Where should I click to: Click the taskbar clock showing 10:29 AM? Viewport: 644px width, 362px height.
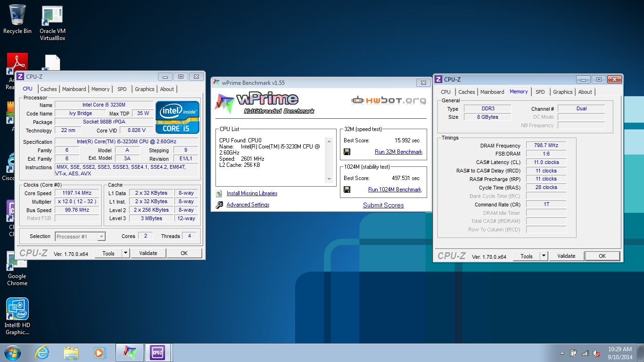(x=620, y=353)
